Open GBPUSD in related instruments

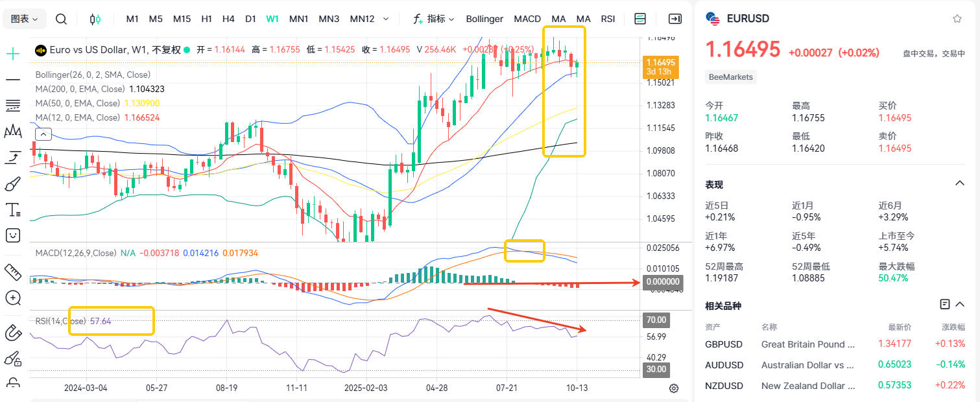[724, 344]
